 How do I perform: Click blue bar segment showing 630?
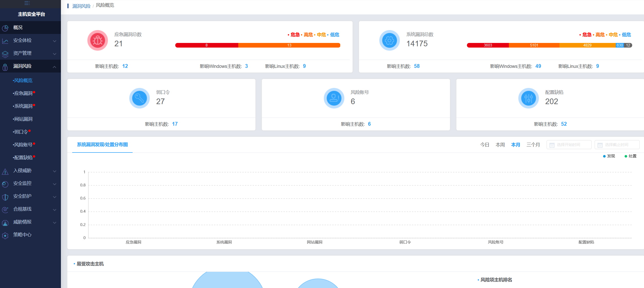[620, 45]
